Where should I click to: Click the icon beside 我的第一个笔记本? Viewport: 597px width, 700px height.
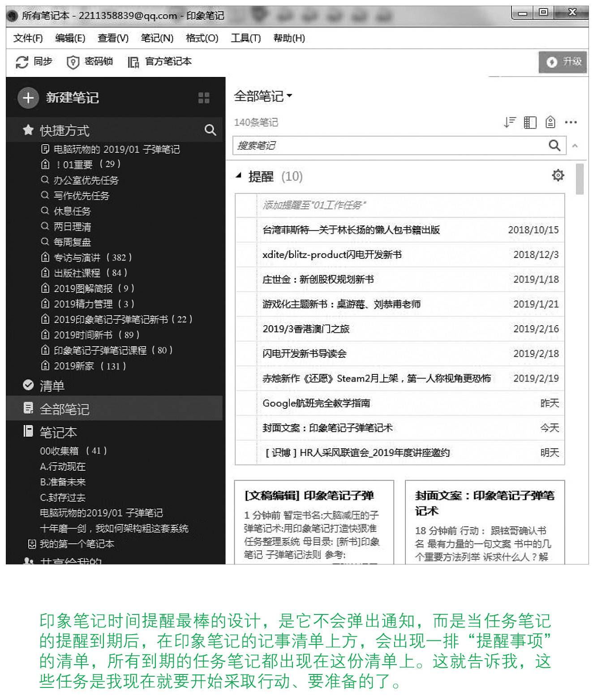[x=32, y=544]
